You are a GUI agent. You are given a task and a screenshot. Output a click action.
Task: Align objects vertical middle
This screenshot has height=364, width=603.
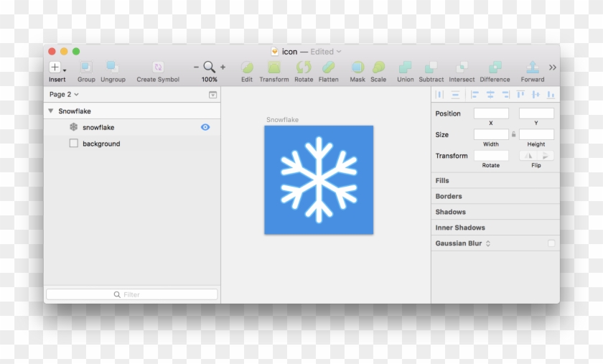[x=536, y=94]
